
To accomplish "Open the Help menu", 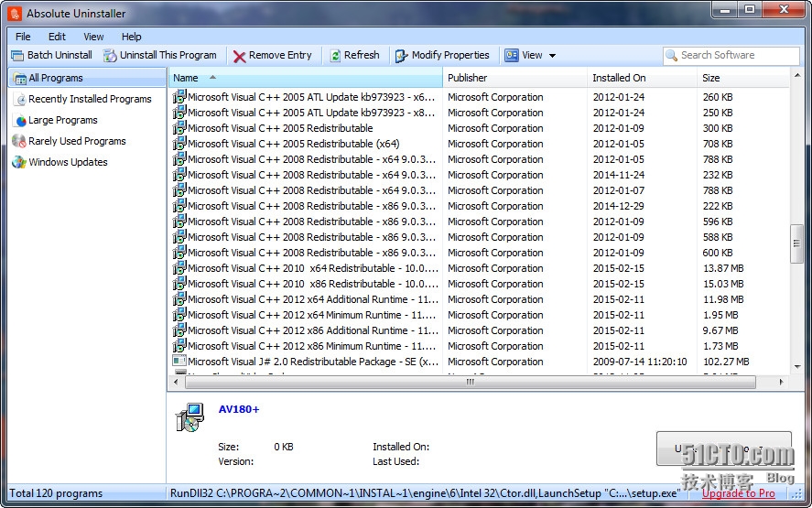I will (132, 37).
